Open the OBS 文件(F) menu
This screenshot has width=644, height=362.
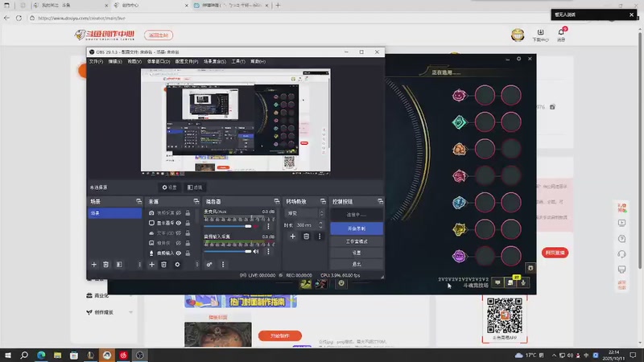pyautogui.click(x=96, y=62)
